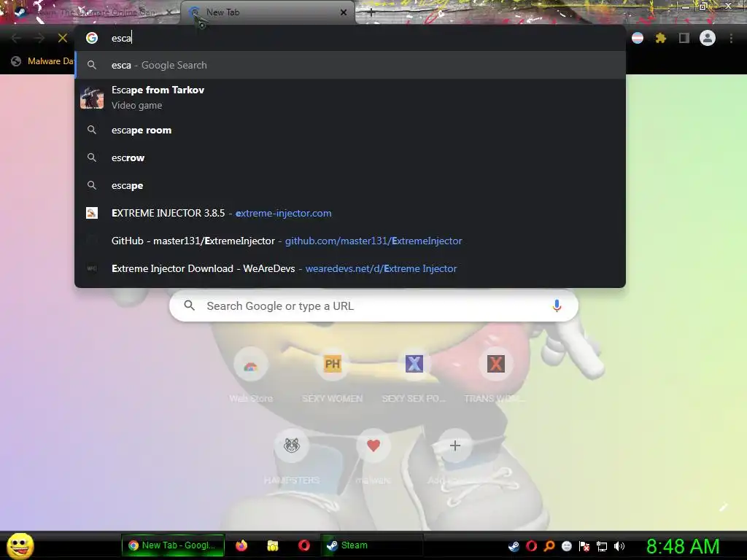The width and height of the screenshot is (747, 560).
Task: Open GitHub master131/ExtremeInjector suggestion
Action: [x=350, y=241]
